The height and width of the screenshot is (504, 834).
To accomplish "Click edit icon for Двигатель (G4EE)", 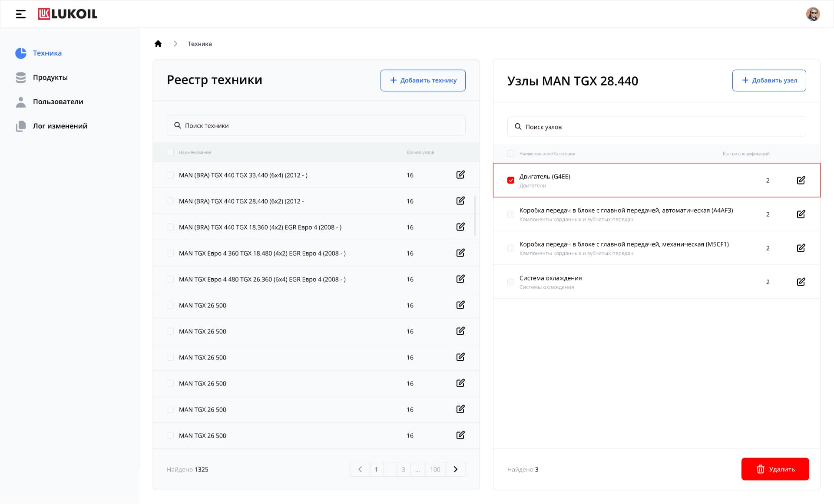I will click(801, 180).
